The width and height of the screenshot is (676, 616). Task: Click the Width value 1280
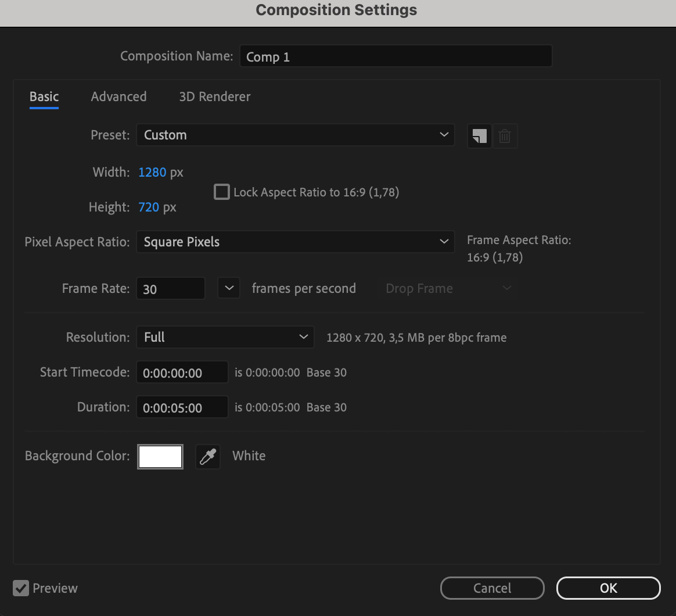pyautogui.click(x=152, y=172)
